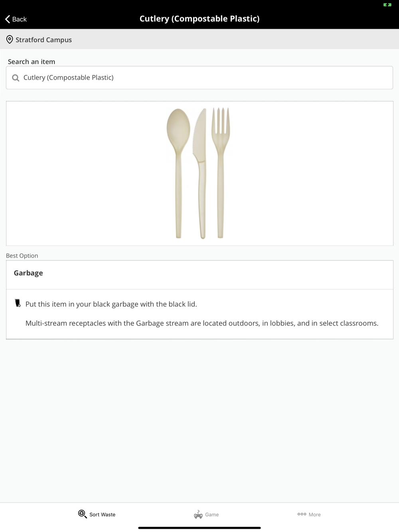399x532 pixels.
Task: Click the black garbage bin icon
Action: 18,303
